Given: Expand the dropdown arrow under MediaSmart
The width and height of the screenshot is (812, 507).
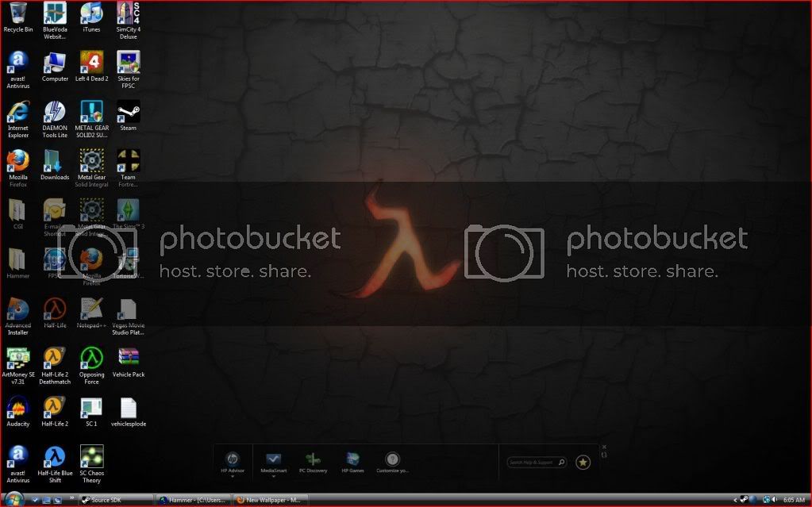Looking at the screenshot, I should click(x=273, y=476).
